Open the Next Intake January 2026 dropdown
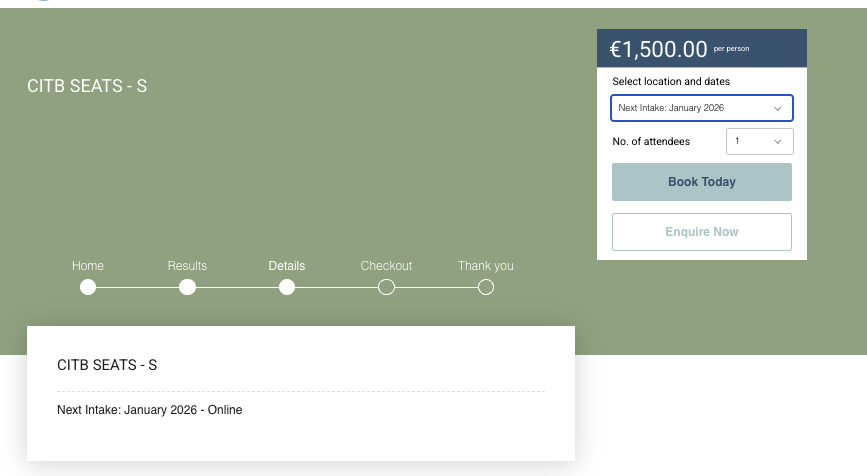The height and width of the screenshot is (476, 867). (x=701, y=108)
